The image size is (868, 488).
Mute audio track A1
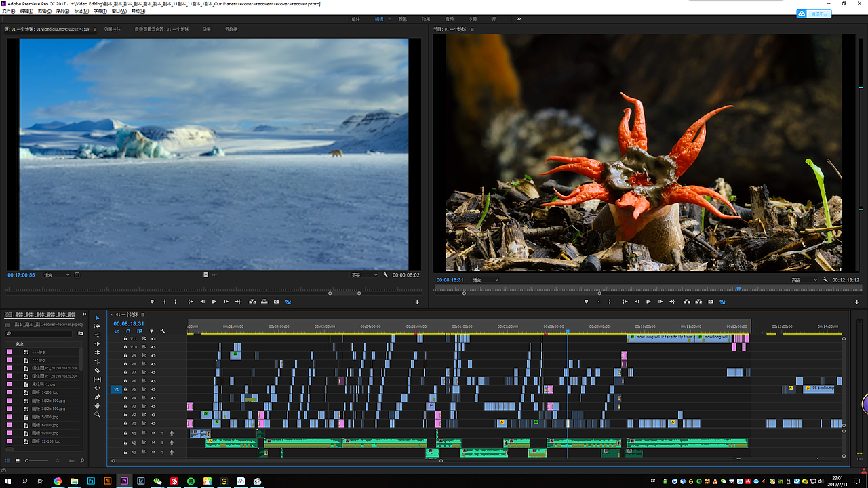[153, 433]
